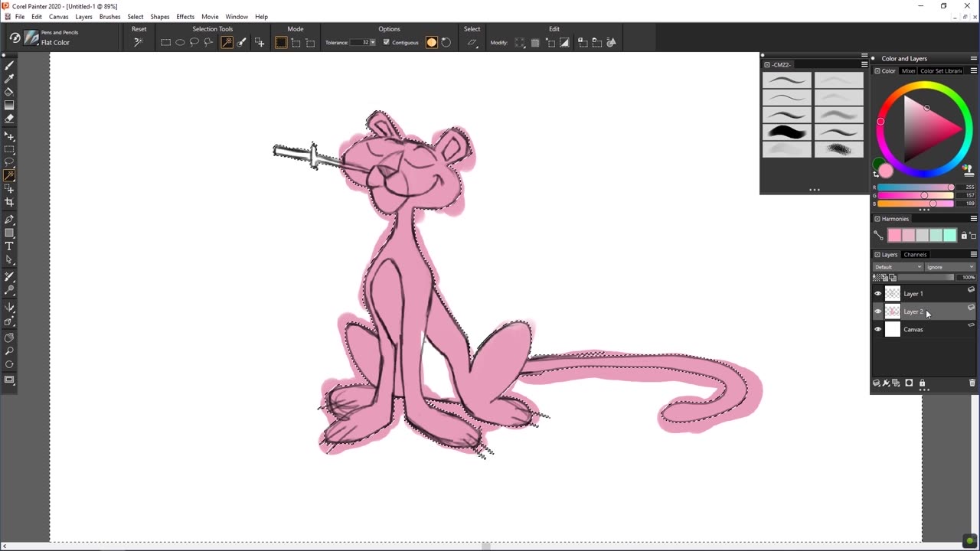Screen dimensions: 980x551
Task: Adjust the green G color slider
Action: [916, 195]
